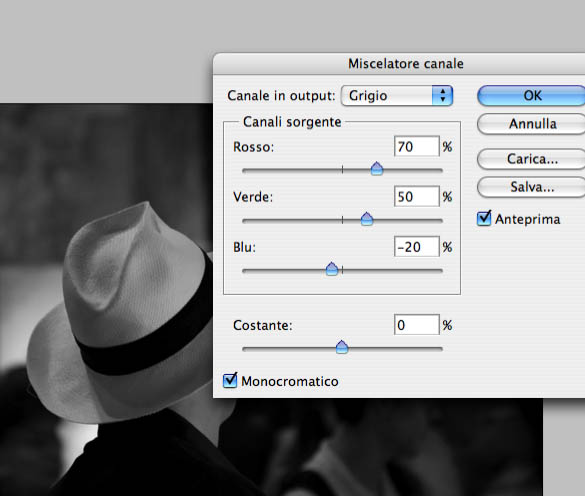Click the Grigio dropdown arrows
585x496 pixels.
(x=442, y=96)
